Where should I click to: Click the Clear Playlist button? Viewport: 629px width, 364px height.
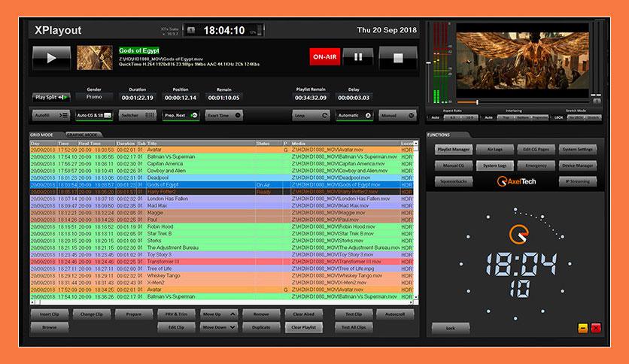click(x=305, y=327)
